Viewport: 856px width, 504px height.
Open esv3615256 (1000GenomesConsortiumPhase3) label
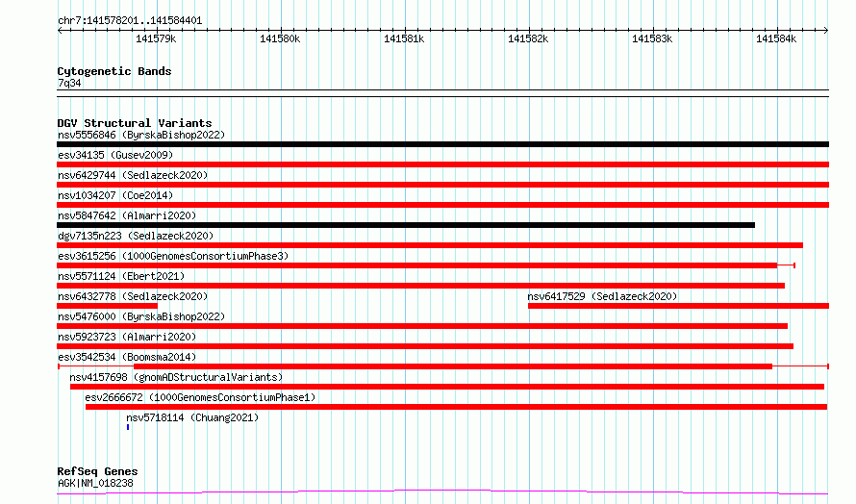[x=173, y=256]
